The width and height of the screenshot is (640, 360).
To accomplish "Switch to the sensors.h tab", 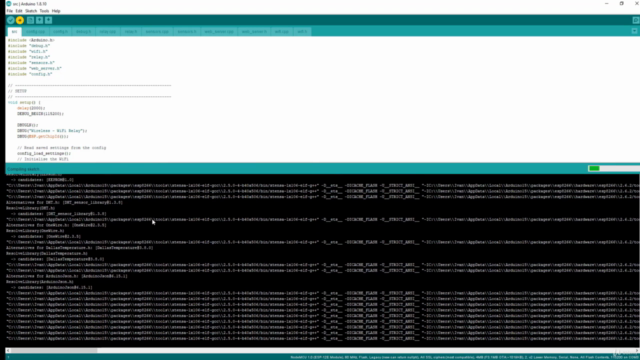I will click(x=187, y=31).
